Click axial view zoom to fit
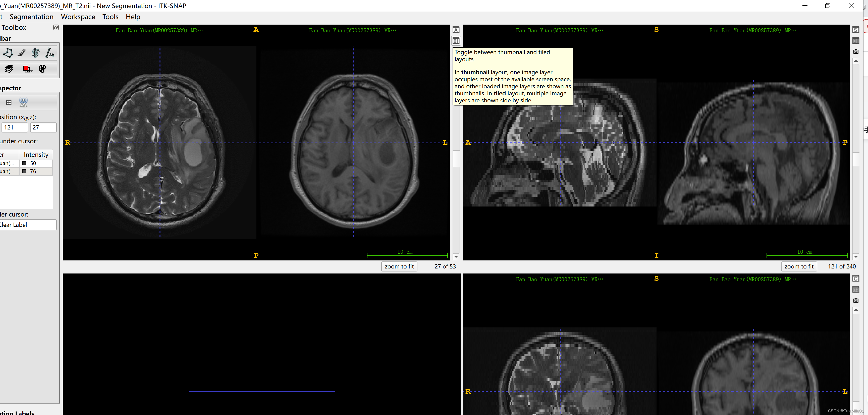The height and width of the screenshot is (415, 868). click(399, 266)
